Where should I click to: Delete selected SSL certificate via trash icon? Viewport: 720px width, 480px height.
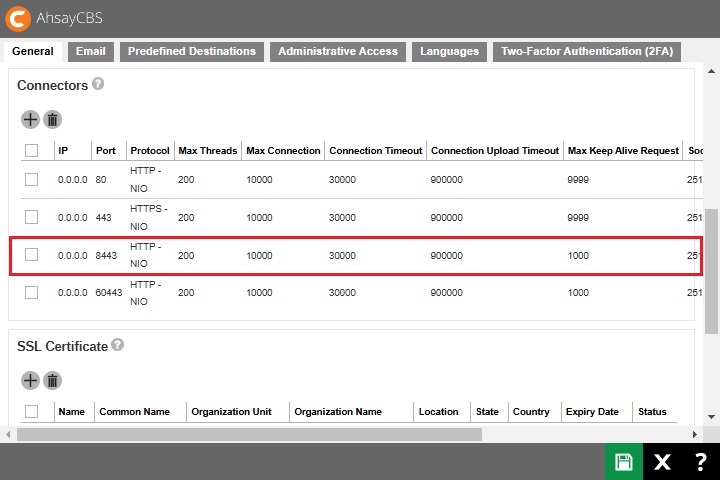coord(53,380)
